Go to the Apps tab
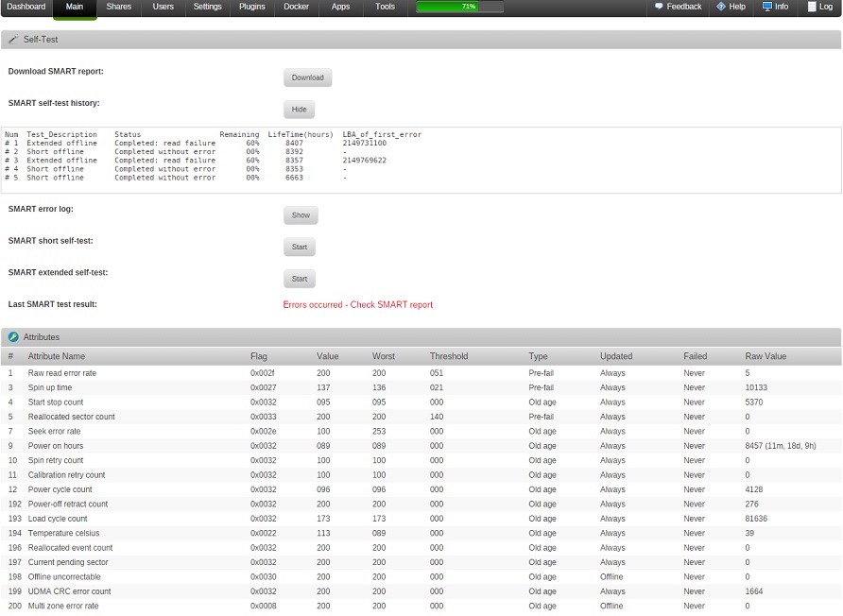843x616 pixels. pyautogui.click(x=340, y=7)
